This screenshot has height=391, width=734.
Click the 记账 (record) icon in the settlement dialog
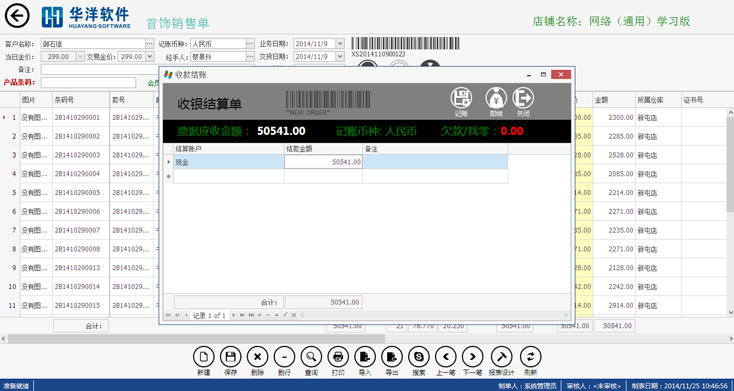click(x=461, y=98)
